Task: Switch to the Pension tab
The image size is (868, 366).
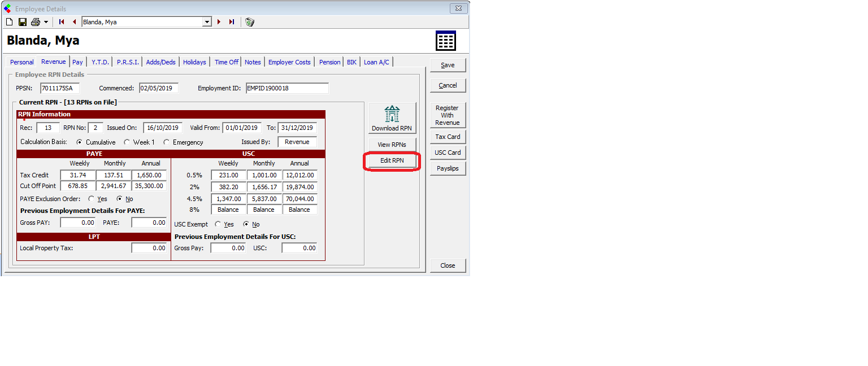Action: 329,62
